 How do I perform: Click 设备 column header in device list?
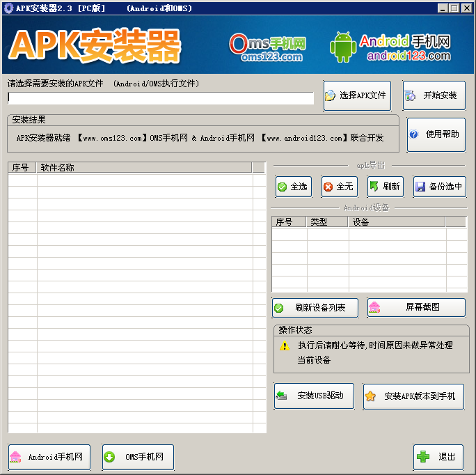click(x=397, y=222)
